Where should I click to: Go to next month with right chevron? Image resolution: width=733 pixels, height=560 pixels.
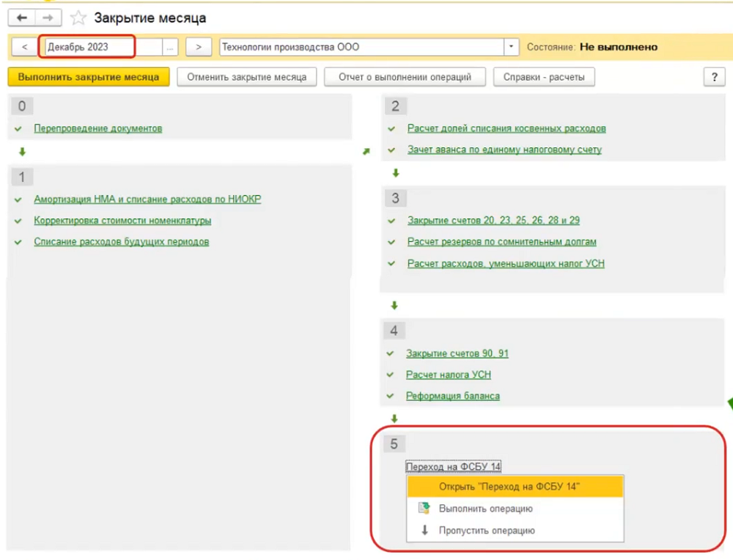198,47
